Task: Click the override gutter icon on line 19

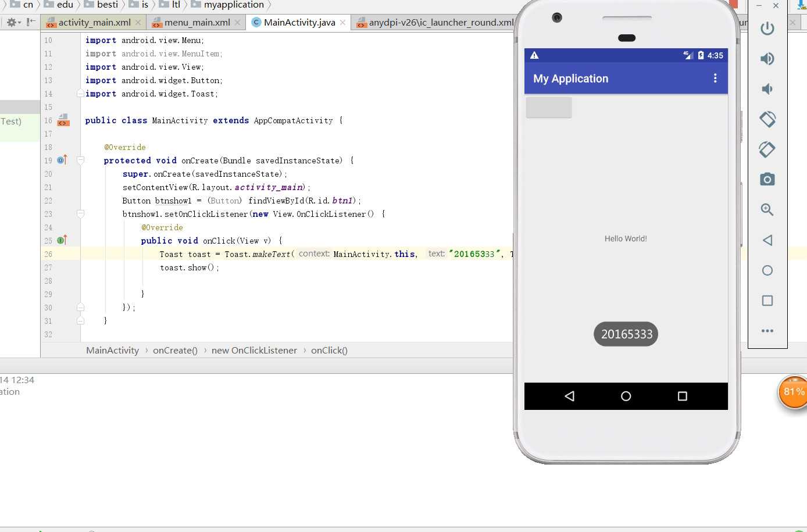Action: (x=62, y=160)
